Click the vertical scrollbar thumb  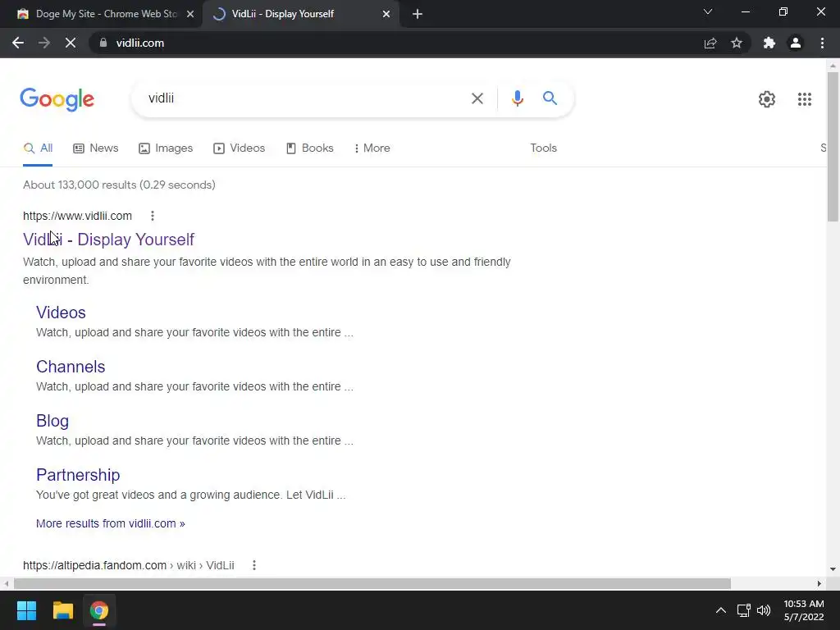[x=833, y=147]
